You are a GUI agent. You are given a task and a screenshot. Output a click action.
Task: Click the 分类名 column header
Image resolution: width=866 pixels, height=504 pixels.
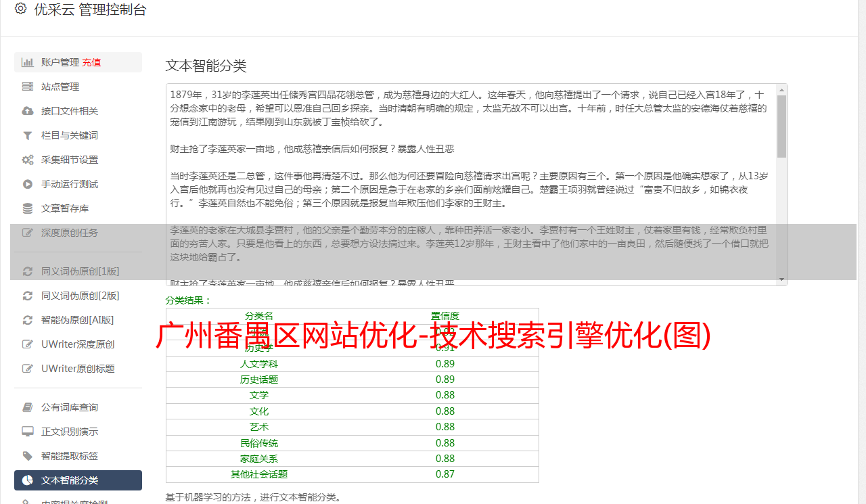(259, 316)
